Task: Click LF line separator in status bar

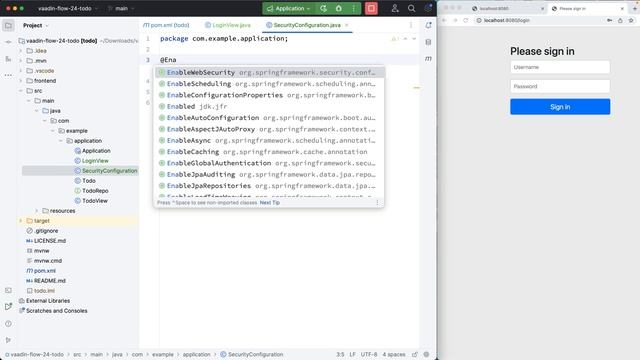Action: tap(352, 355)
